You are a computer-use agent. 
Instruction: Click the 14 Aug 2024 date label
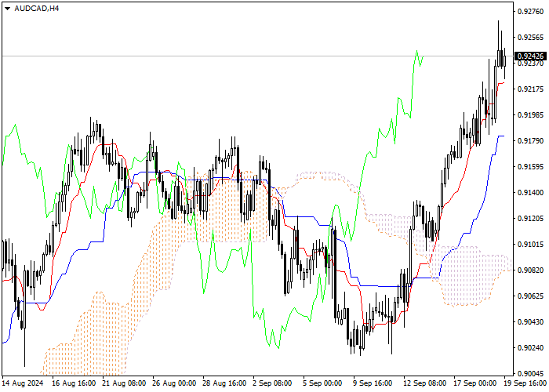point(23,383)
